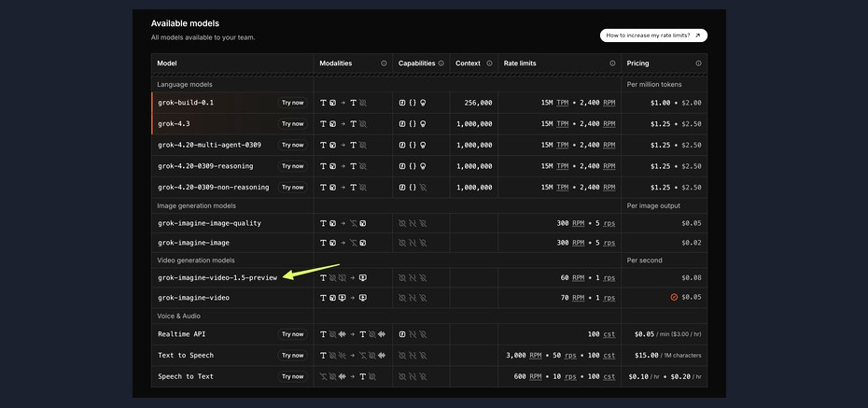Click text output icon in Speech to Text row
The width and height of the screenshot is (868, 408).
(362, 376)
